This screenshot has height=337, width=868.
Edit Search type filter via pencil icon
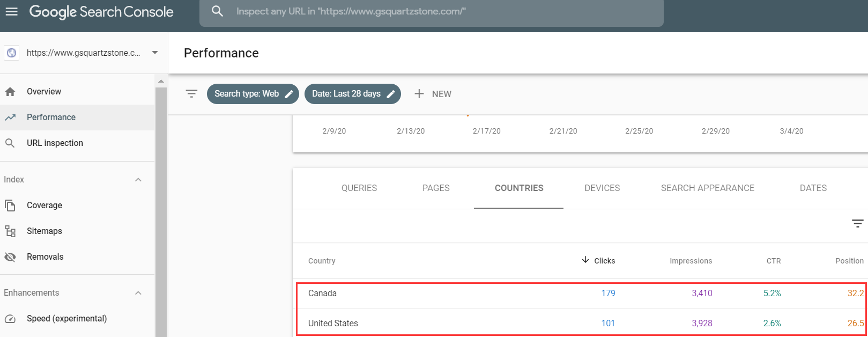coord(289,94)
